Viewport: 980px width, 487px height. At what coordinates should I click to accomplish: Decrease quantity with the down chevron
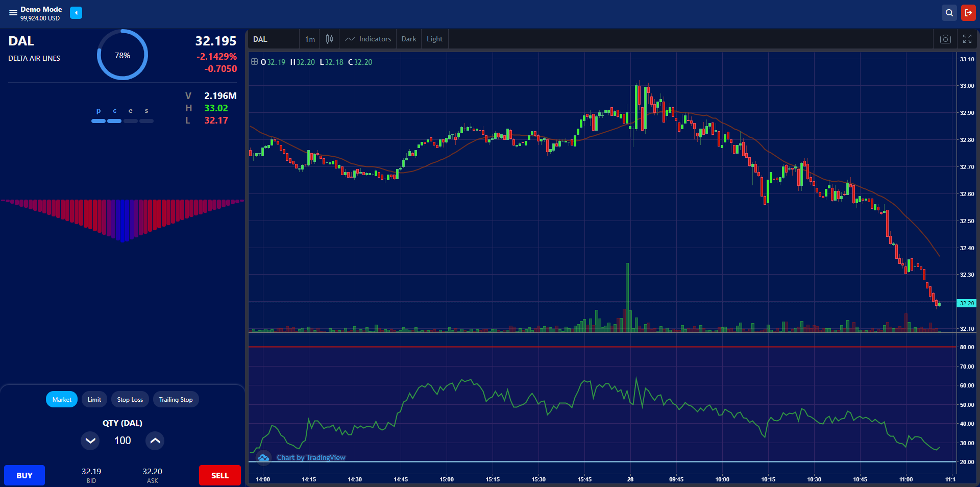coord(90,441)
